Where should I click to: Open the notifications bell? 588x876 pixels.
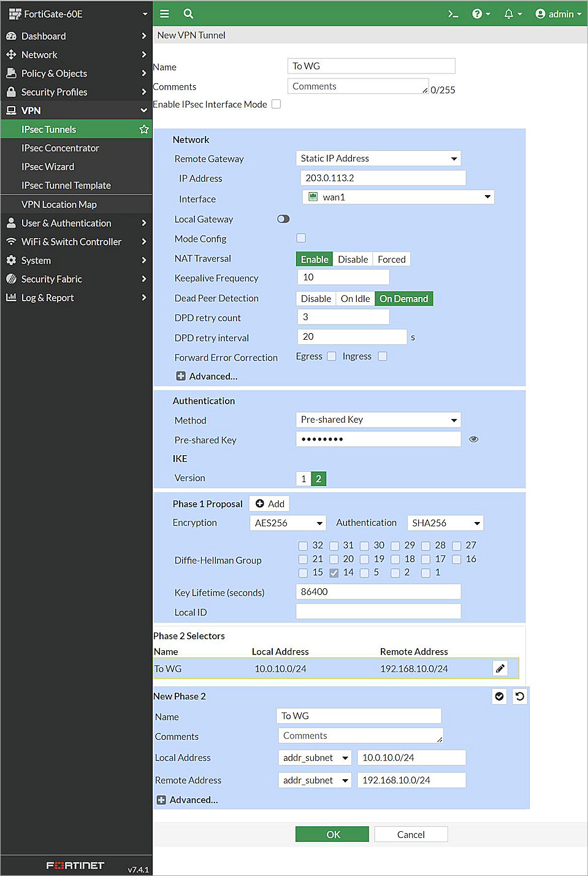[510, 13]
